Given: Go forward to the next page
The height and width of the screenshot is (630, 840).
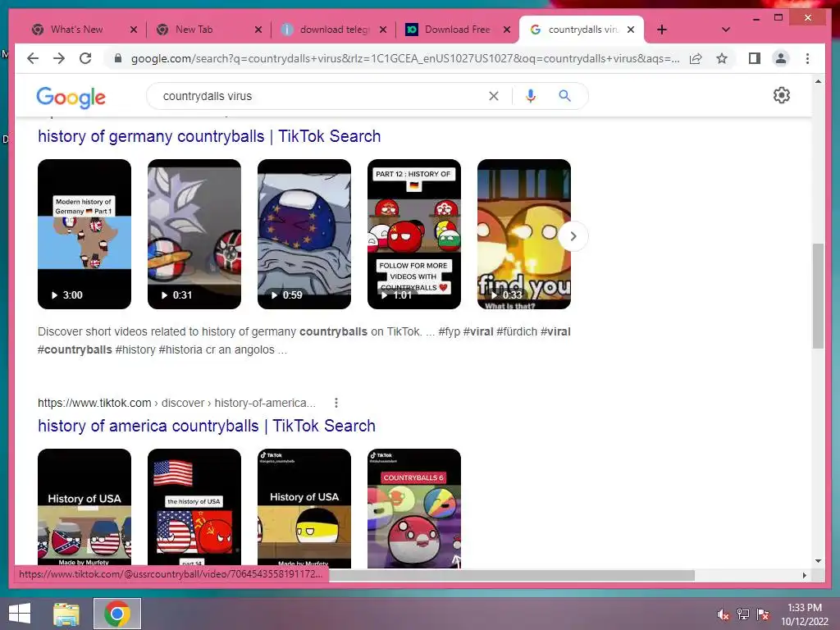Looking at the screenshot, I should click(59, 58).
